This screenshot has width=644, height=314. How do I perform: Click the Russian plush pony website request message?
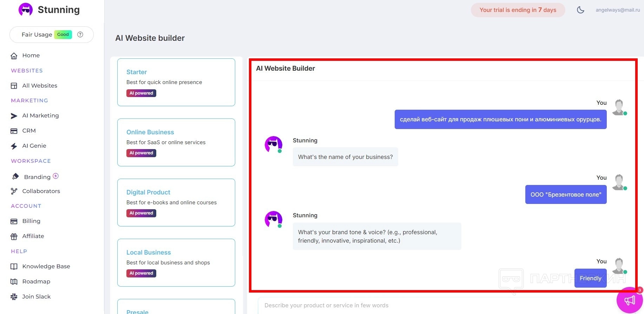pyautogui.click(x=501, y=120)
